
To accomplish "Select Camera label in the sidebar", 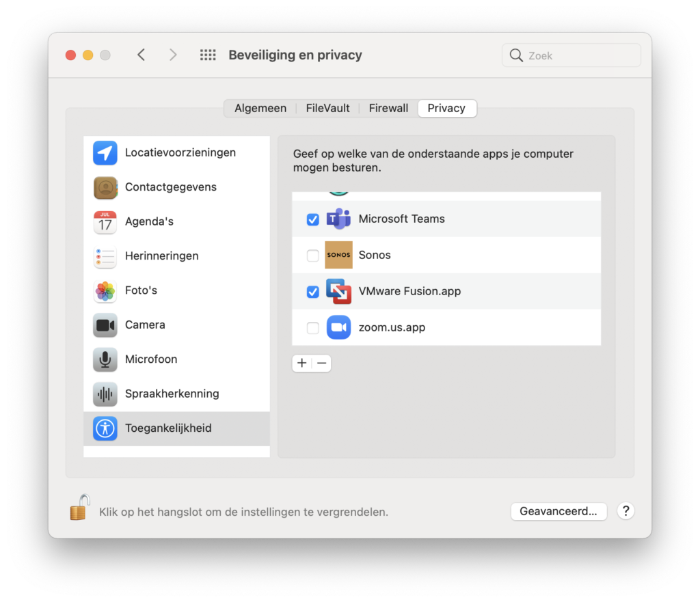I will (145, 325).
